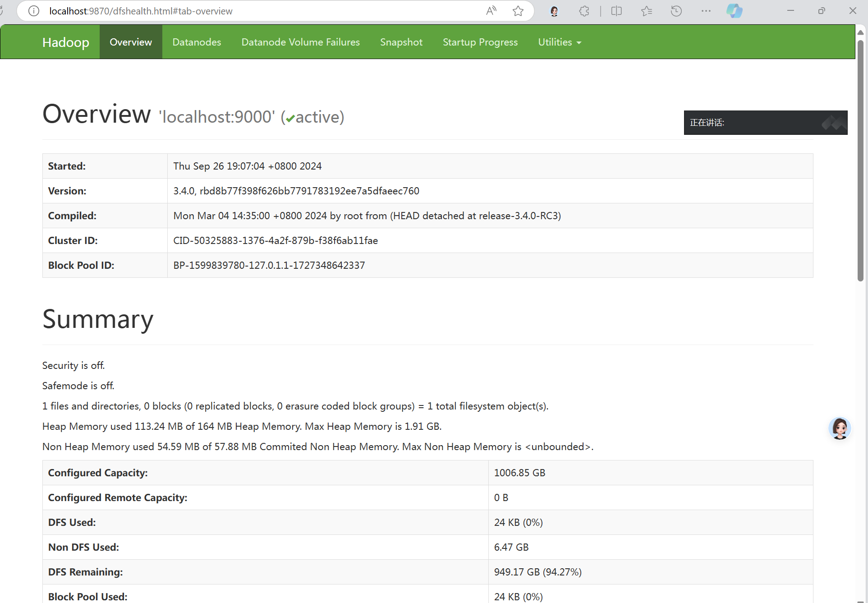Open the Datanodes tab
The image size is (868, 603).
pos(197,42)
